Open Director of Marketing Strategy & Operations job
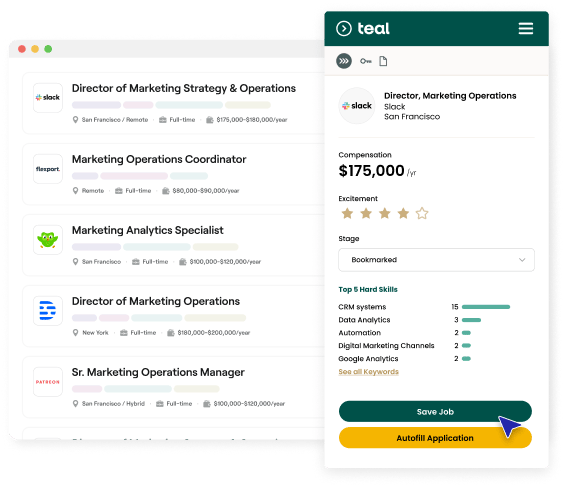Screen dimensions: 564x487 tap(184, 88)
